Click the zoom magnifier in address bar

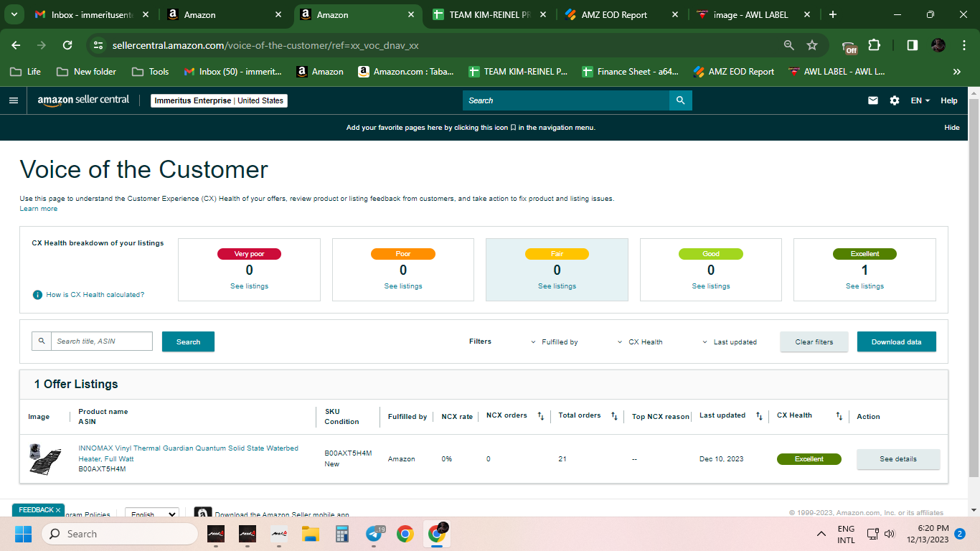pyautogui.click(x=789, y=45)
